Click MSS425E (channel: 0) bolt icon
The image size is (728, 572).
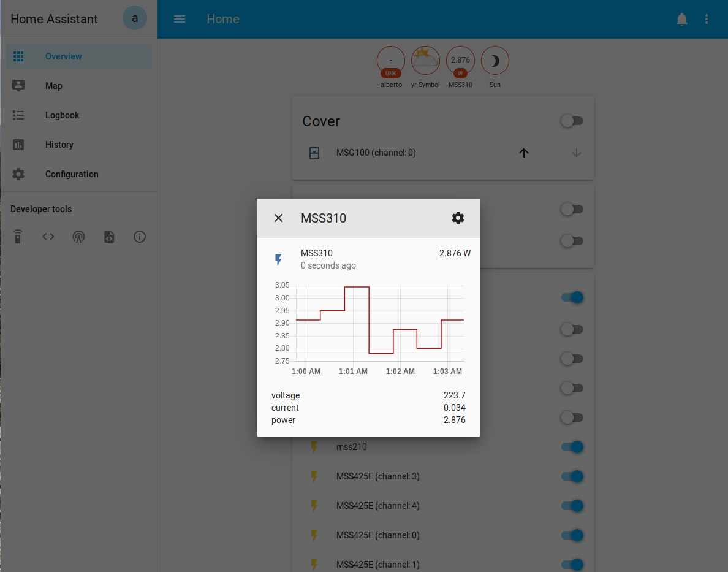coord(314,535)
